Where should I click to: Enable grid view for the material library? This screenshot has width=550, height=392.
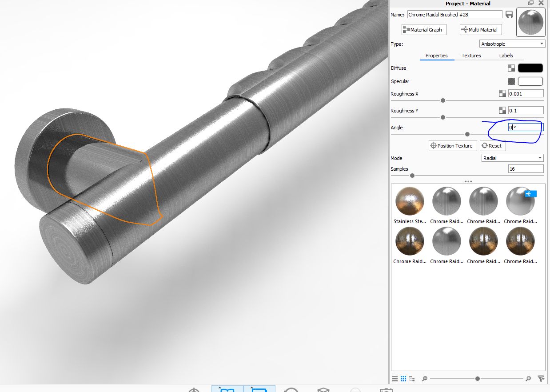[x=403, y=378]
